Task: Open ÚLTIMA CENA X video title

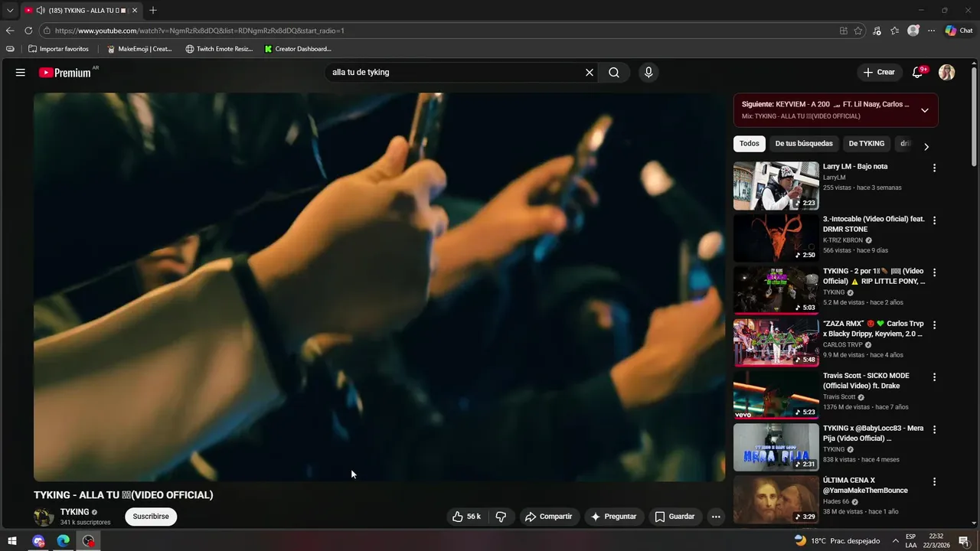Action: click(866, 485)
